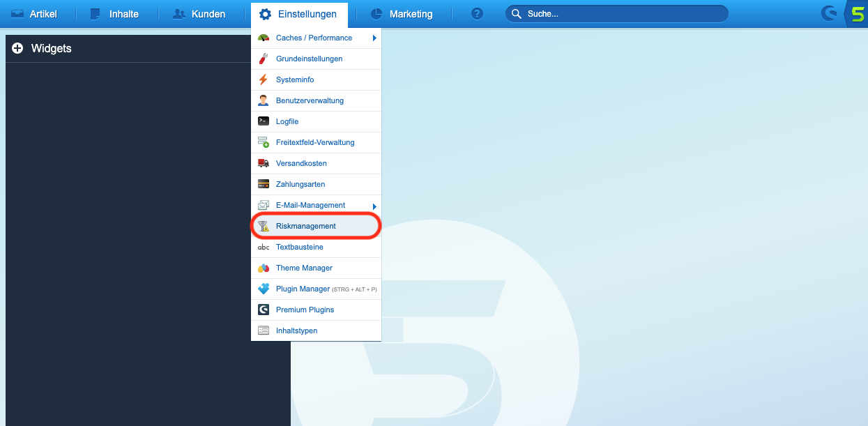
Task: Click the Shopware account logo icon
Action: tap(829, 13)
